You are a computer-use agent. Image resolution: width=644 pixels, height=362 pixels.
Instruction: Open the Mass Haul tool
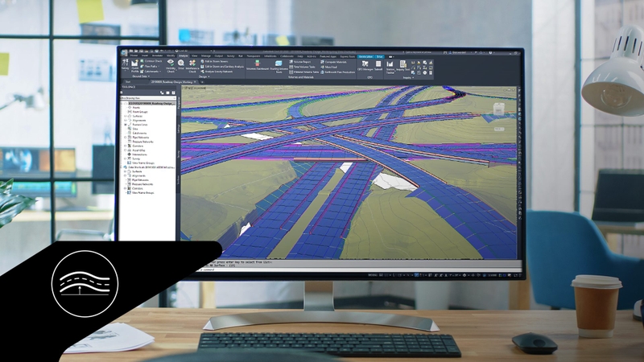(x=328, y=67)
